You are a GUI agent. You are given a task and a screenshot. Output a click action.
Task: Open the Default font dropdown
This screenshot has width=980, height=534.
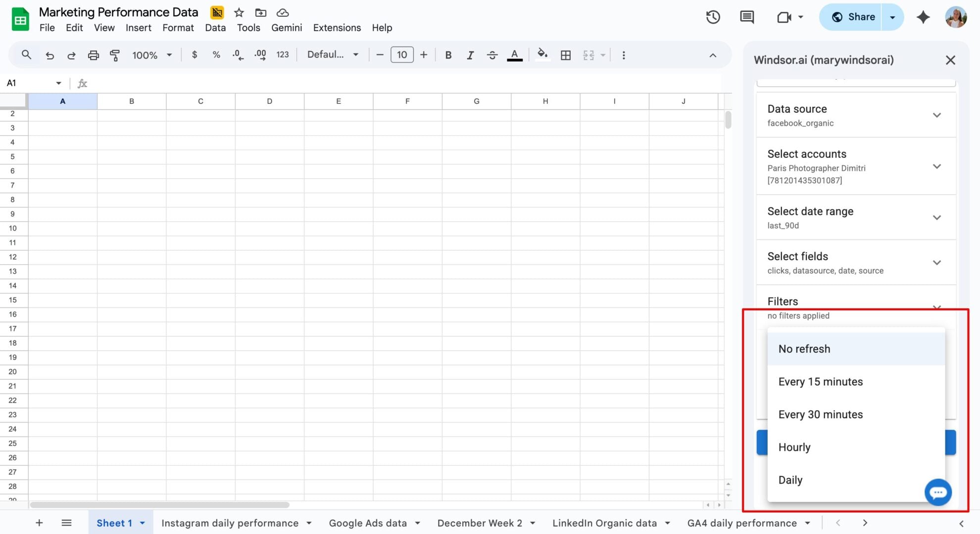click(x=333, y=55)
